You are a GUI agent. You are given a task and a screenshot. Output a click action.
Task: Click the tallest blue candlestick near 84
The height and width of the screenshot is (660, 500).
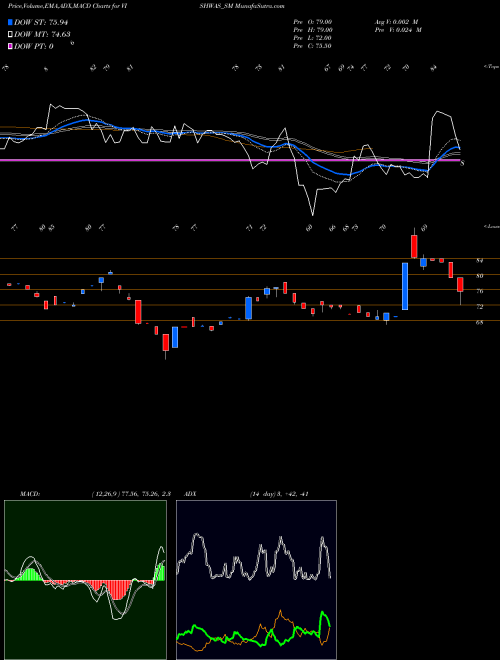click(x=405, y=286)
